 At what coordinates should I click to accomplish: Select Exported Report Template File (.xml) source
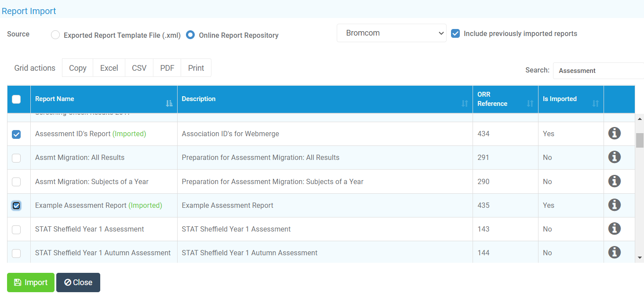pyautogui.click(x=55, y=35)
